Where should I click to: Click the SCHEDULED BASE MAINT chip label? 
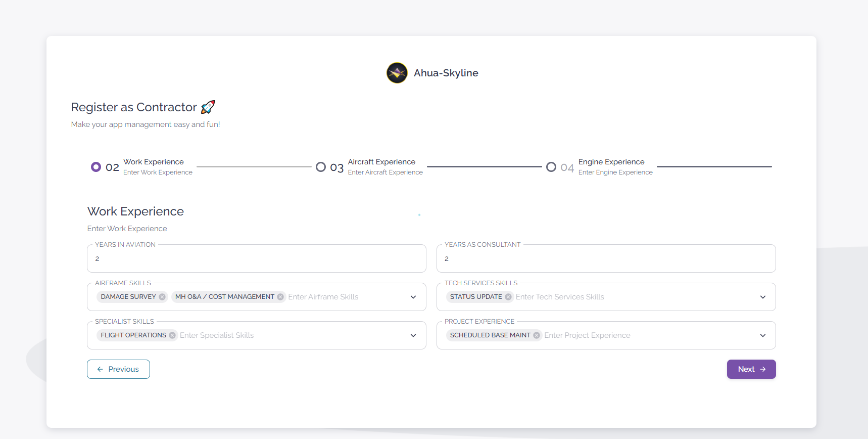coord(490,335)
